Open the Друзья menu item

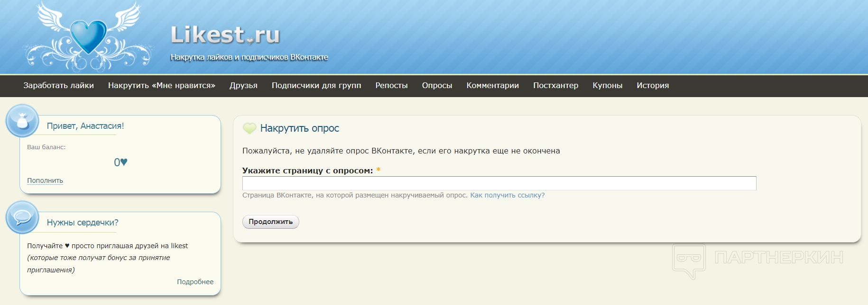(x=243, y=86)
